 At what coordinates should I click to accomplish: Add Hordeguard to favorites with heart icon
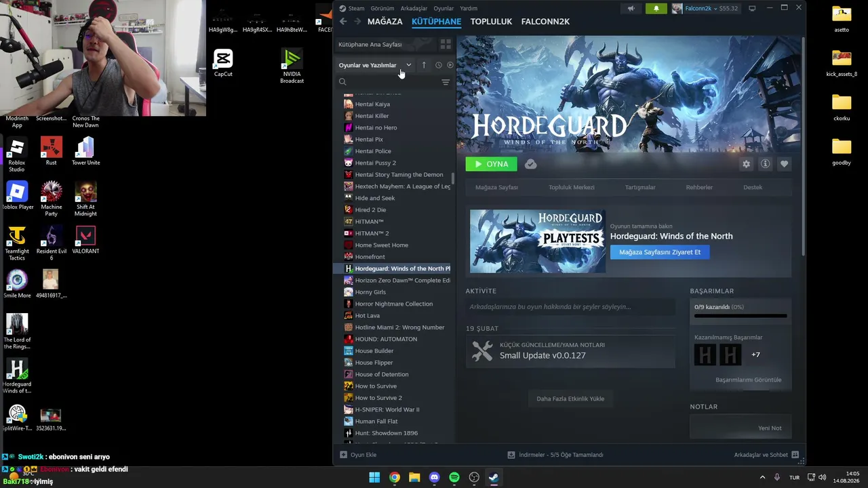(784, 164)
